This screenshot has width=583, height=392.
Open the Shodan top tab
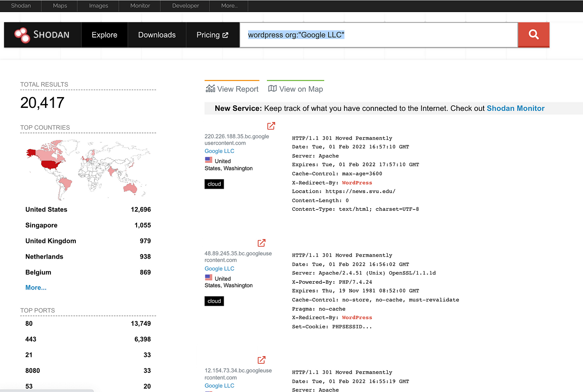pos(21,6)
